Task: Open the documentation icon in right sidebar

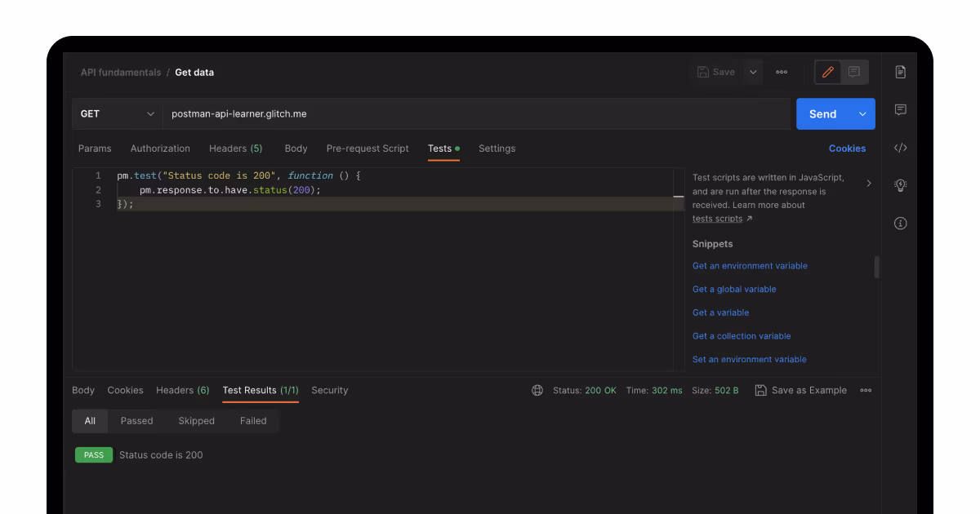Action: 900,72
